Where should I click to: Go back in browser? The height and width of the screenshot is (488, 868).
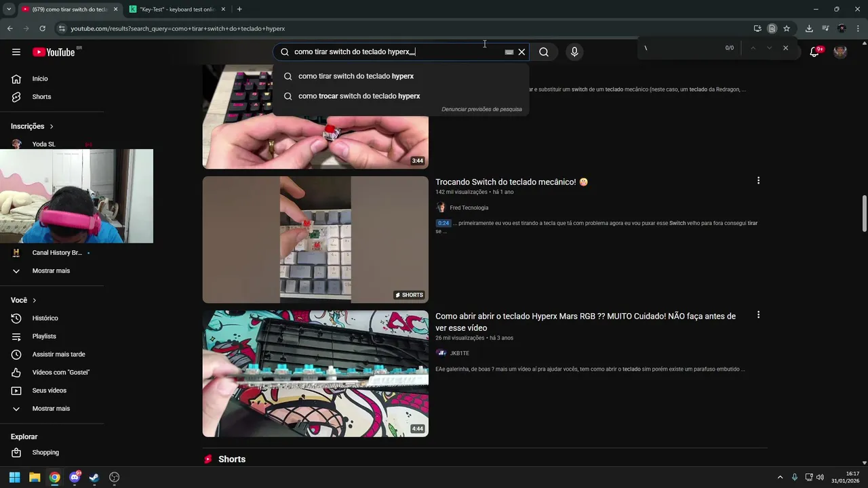pyautogui.click(x=10, y=28)
